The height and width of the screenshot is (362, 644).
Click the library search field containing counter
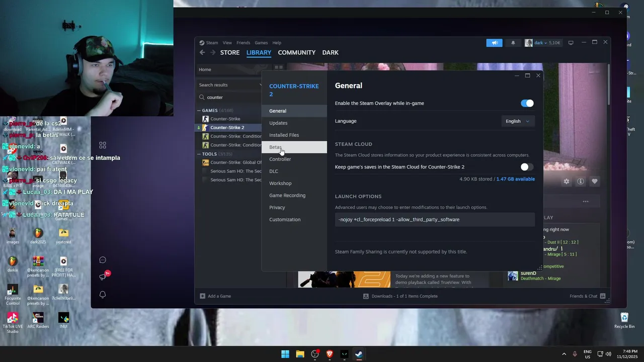tap(229, 98)
